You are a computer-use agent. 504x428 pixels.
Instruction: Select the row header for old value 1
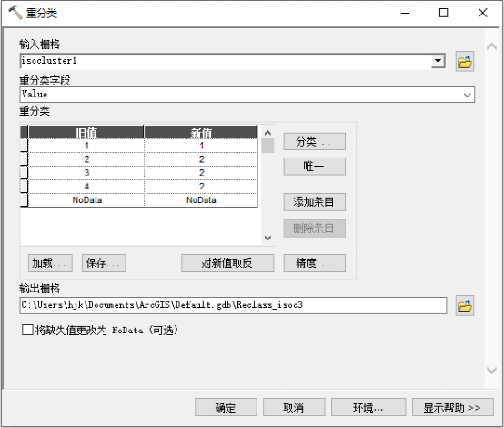pyautogui.click(x=24, y=146)
